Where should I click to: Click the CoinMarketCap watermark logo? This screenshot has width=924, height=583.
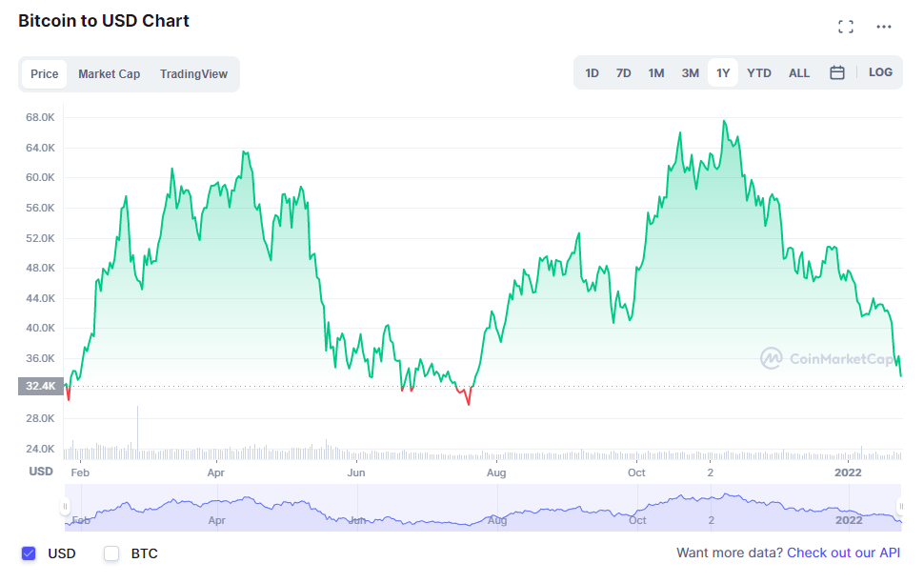pos(827,359)
